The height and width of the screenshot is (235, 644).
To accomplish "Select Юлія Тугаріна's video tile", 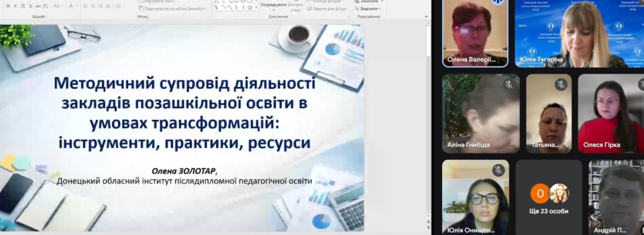I will 579,33.
